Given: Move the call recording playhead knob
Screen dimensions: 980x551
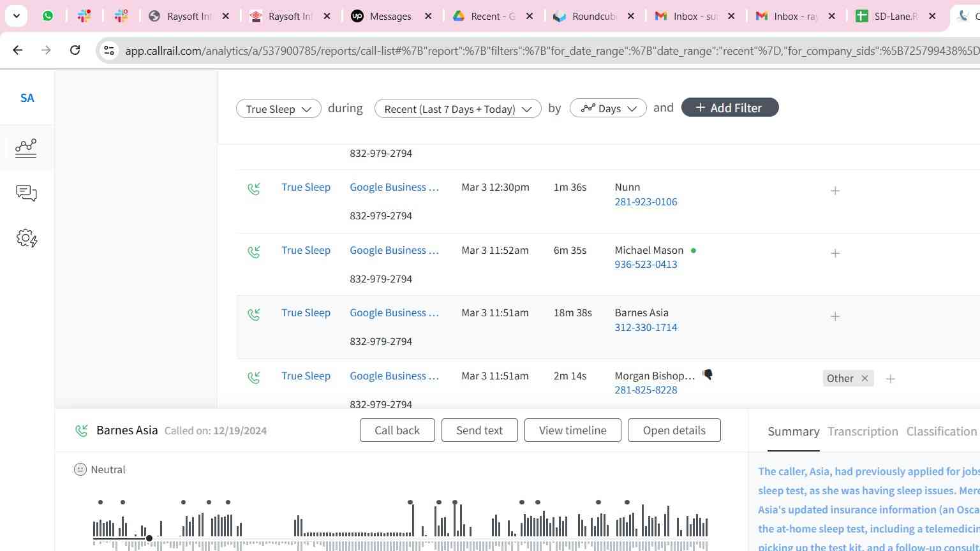Looking at the screenshot, I should pyautogui.click(x=149, y=538).
